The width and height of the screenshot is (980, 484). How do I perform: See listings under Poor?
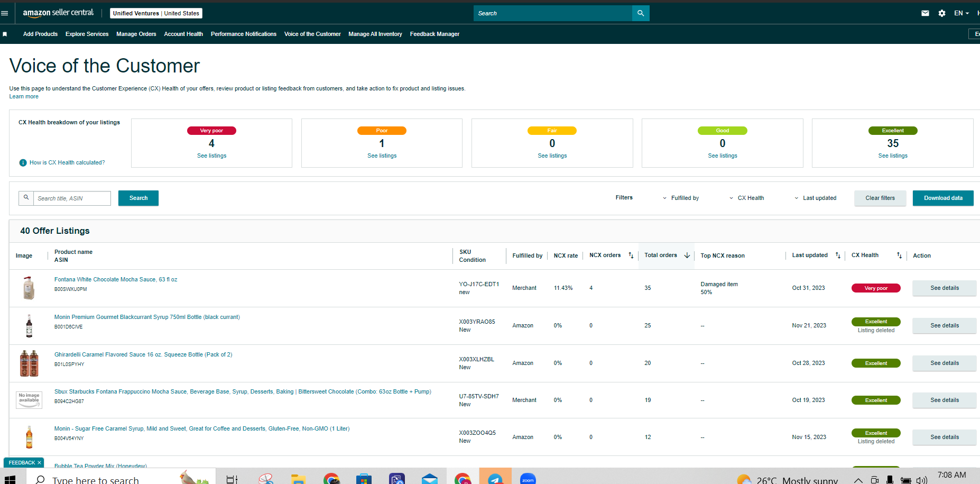(x=382, y=156)
